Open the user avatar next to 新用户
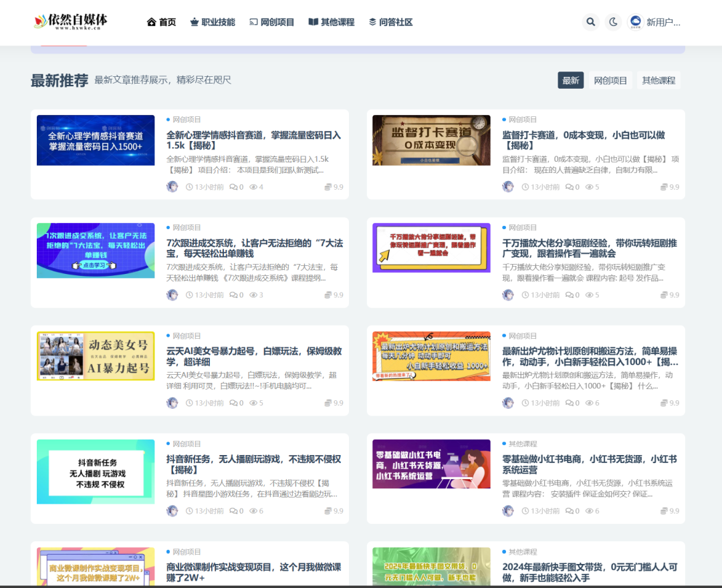The height and width of the screenshot is (588, 722). pos(636,21)
